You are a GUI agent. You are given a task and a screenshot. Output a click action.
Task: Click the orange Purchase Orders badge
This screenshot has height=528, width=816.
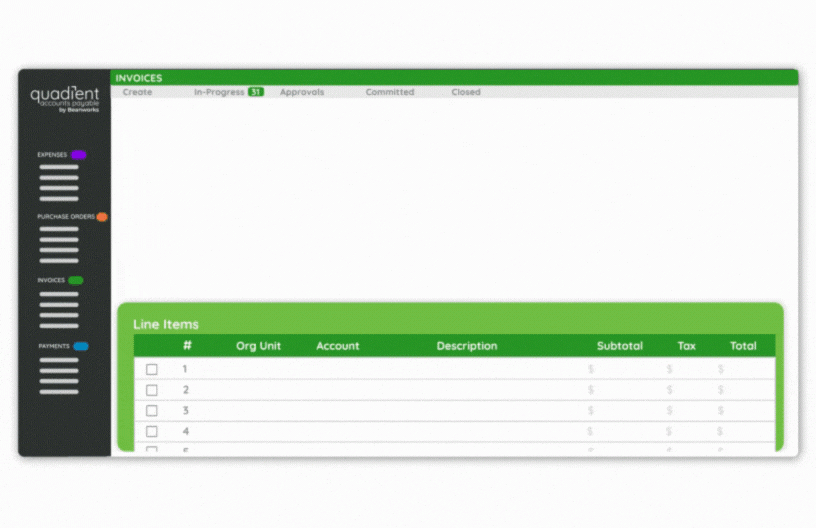tap(102, 217)
